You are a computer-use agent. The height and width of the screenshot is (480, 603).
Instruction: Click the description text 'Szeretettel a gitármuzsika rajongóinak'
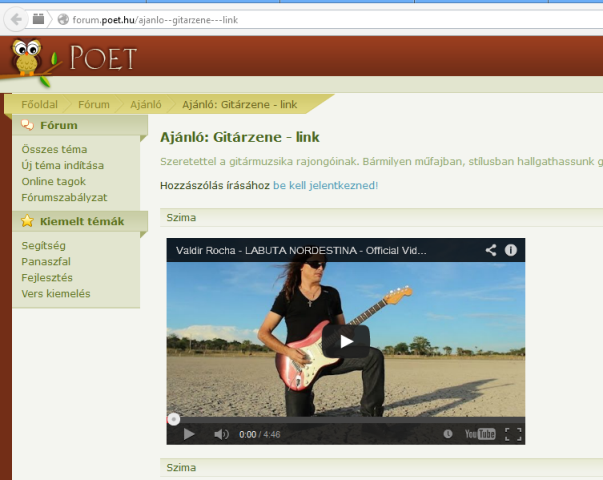(260, 162)
